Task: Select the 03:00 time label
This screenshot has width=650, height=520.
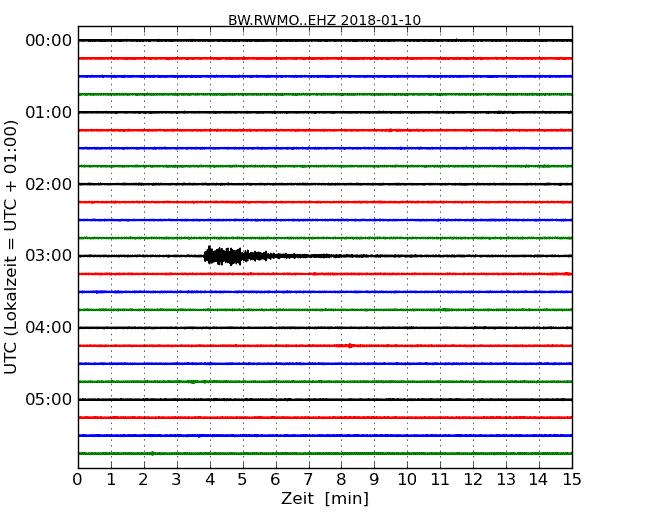Action: [49, 256]
